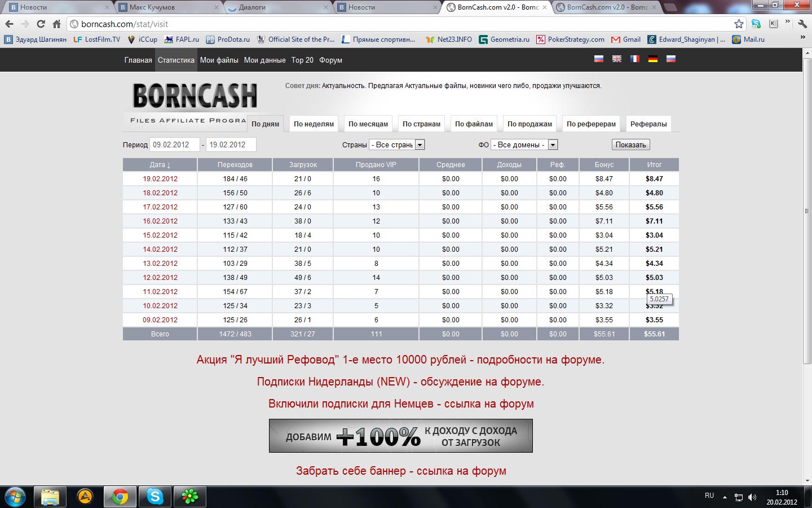Open the 19.02.2012 date link
Viewport: 812px width, 508px height.
coord(160,179)
